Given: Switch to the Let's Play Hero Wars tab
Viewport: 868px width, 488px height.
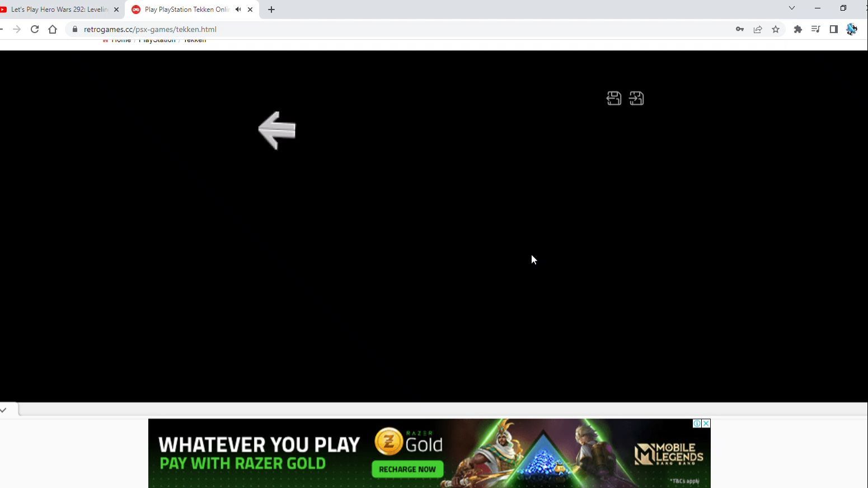Looking at the screenshot, I should pyautogui.click(x=58, y=10).
